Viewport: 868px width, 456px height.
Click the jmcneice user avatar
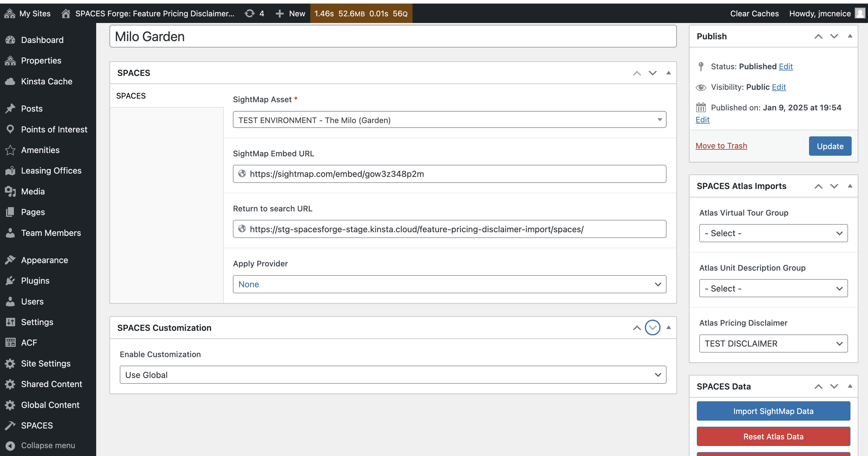coord(860,14)
